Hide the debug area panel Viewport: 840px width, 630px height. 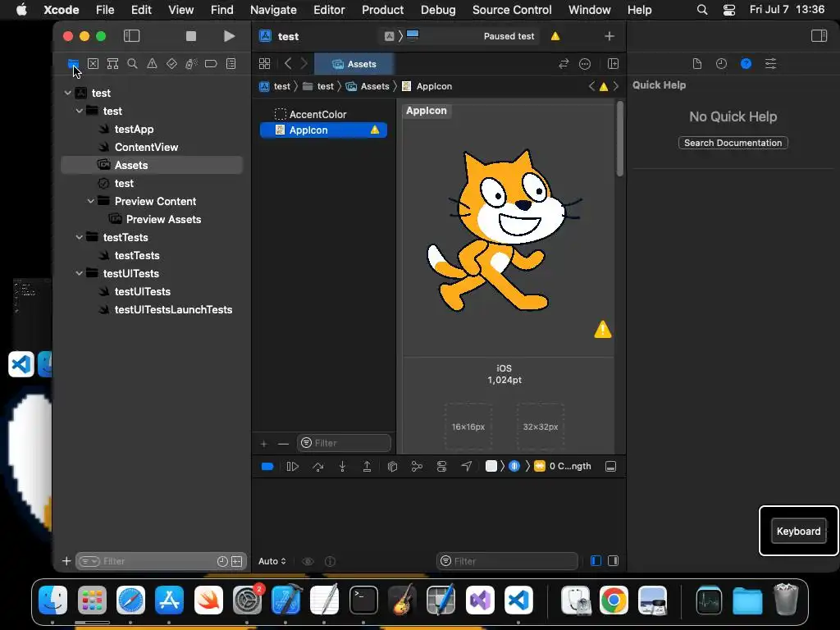click(610, 467)
